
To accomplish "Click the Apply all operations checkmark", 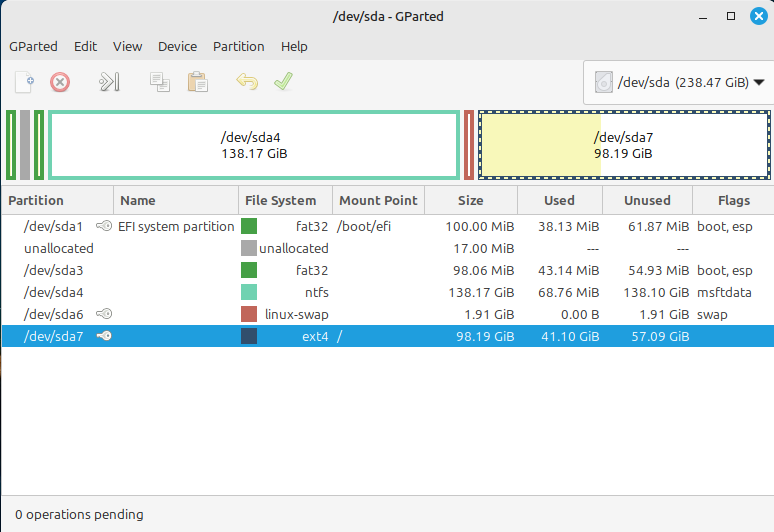I will coord(283,82).
